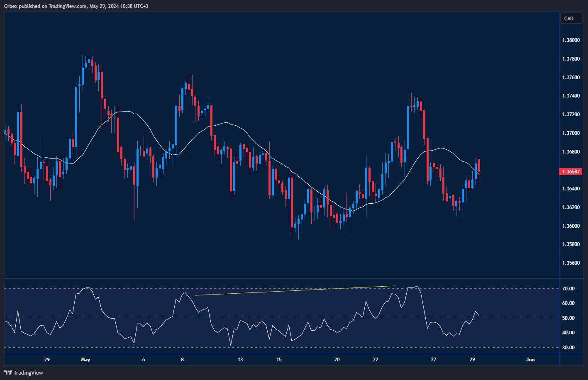
Task: Click the TradingView logo in the footer
Action: [24, 373]
